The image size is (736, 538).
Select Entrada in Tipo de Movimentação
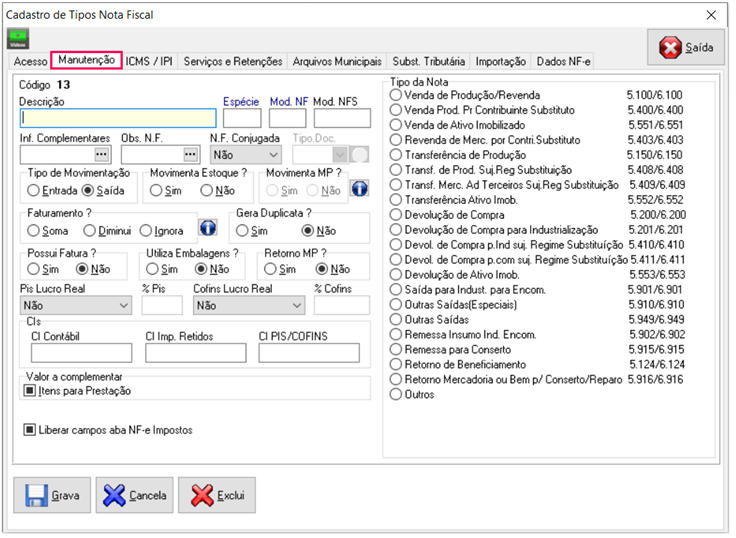click(x=34, y=190)
